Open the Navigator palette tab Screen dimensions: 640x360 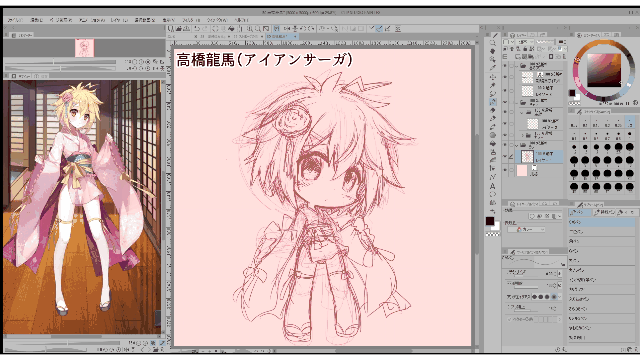(22, 35)
